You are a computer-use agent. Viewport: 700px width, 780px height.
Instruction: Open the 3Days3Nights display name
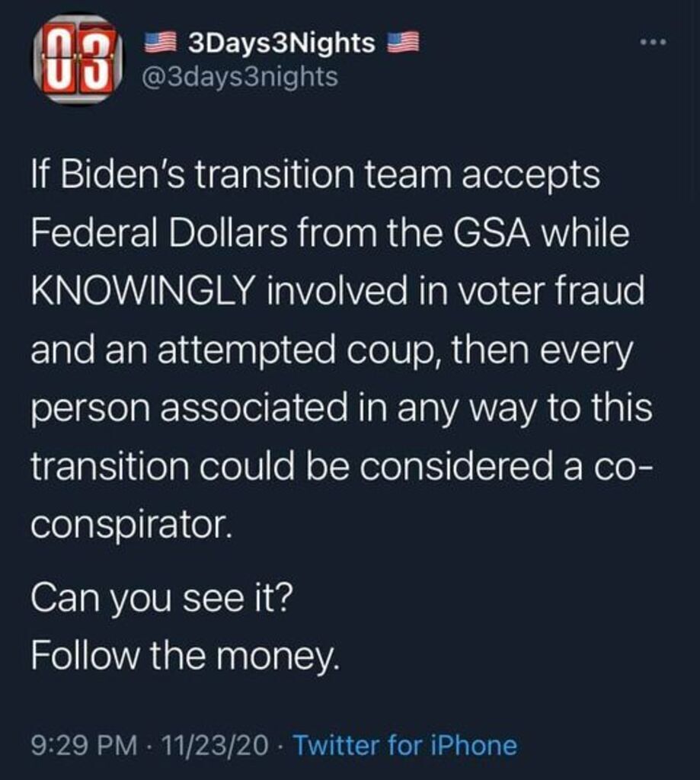pos(281,44)
